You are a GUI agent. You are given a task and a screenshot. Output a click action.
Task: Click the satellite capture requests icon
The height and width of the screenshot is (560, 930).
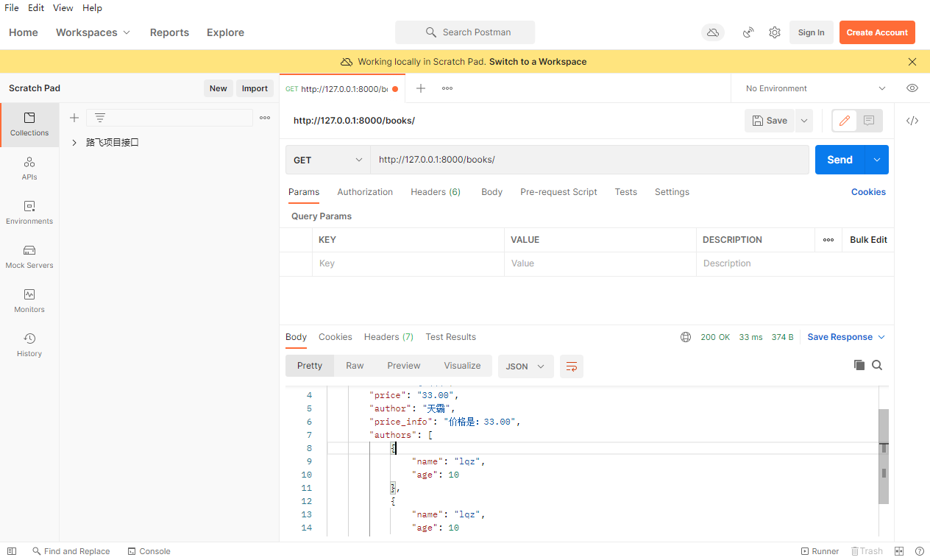coord(748,32)
